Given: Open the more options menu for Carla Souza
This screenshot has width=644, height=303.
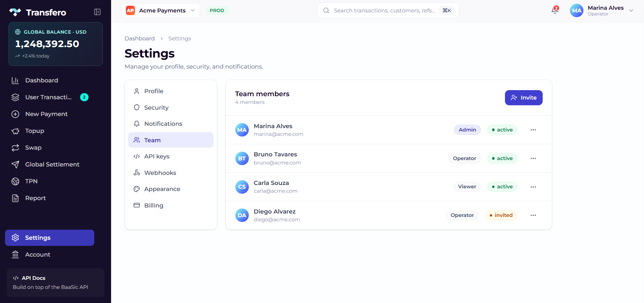Looking at the screenshot, I should pyautogui.click(x=533, y=187).
